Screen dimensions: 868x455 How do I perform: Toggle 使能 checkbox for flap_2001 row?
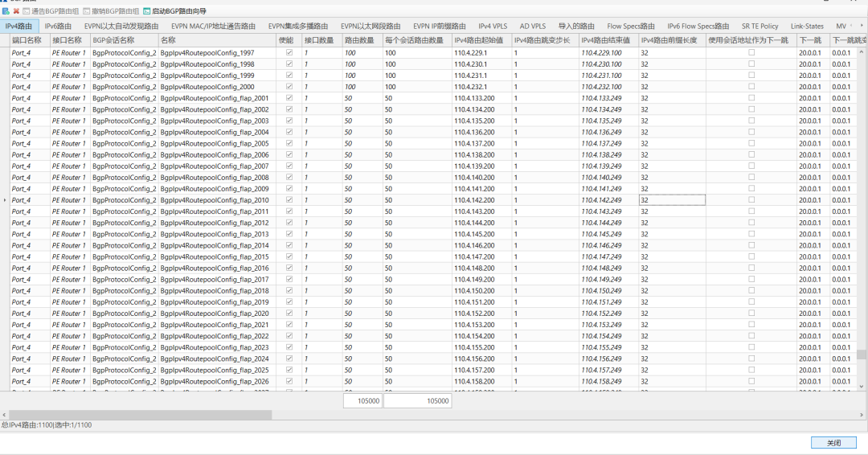(289, 98)
